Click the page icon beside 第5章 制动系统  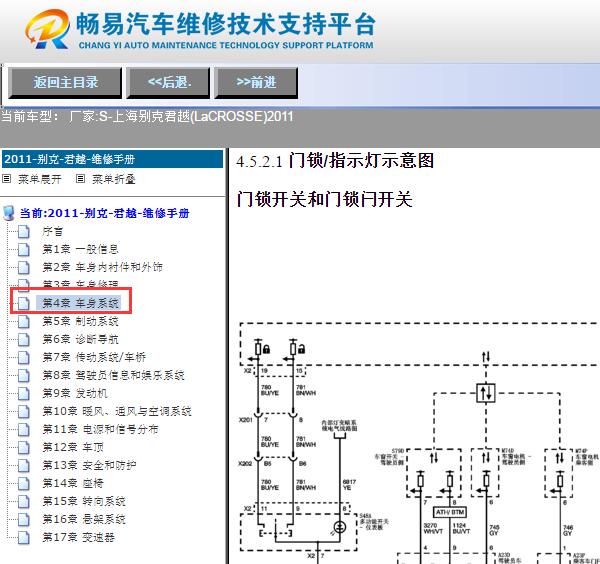click(24, 321)
